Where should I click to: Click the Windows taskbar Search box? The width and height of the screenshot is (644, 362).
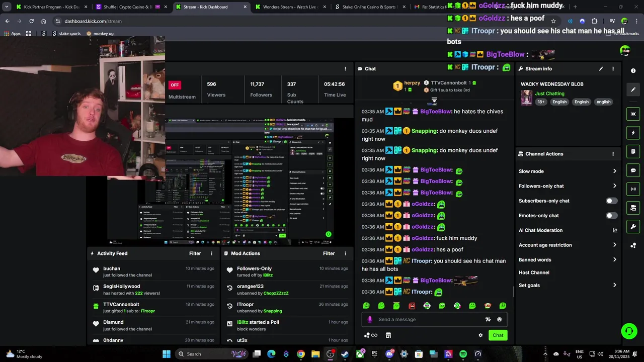pos(210,354)
